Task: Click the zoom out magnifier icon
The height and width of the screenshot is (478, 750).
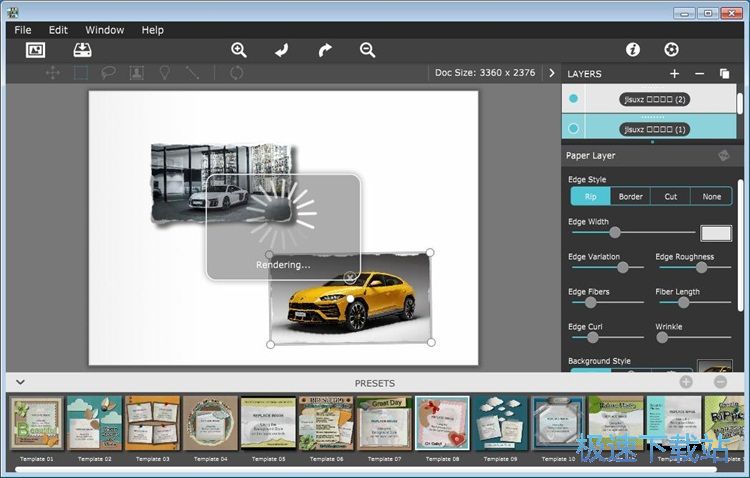Action: pyautogui.click(x=368, y=50)
